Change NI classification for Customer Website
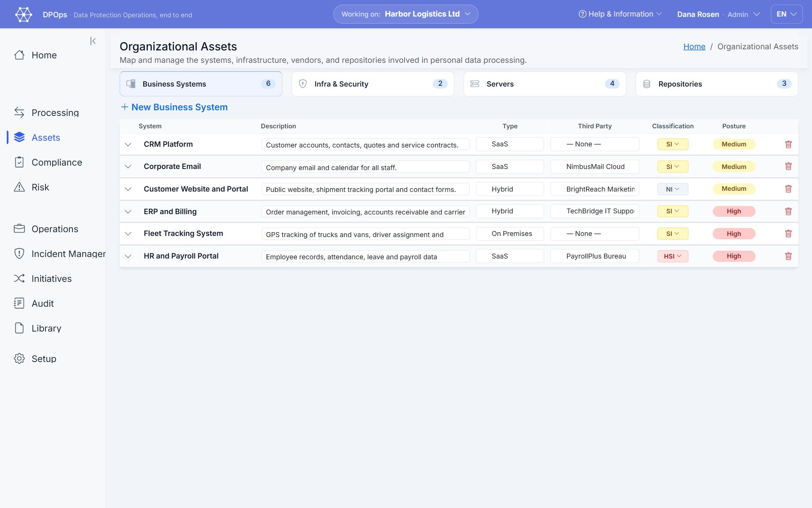The width and height of the screenshot is (812, 508). click(x=673, y=189)
